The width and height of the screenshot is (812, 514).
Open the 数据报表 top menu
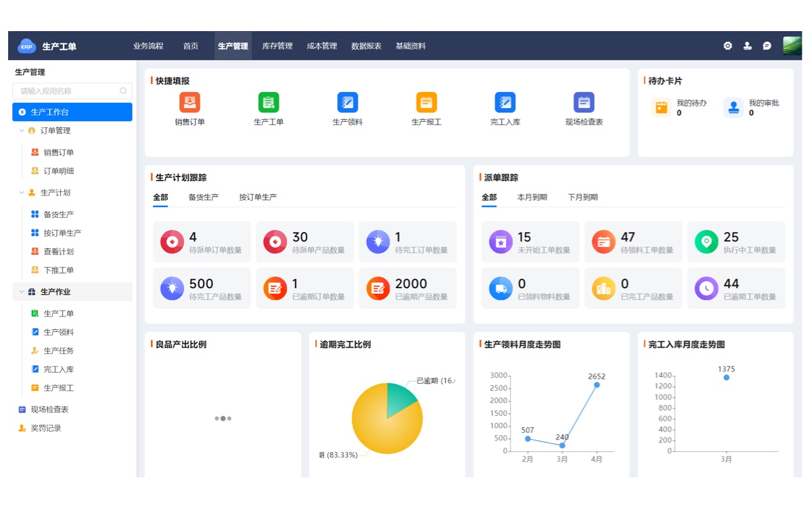click(x=366, y=46)
